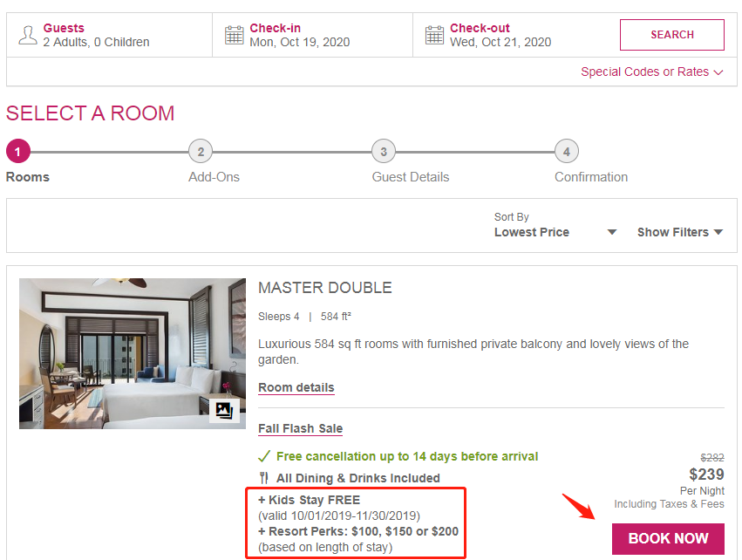Expand the Show Filters menu
The image size is (742, 560).
(680, 232)
